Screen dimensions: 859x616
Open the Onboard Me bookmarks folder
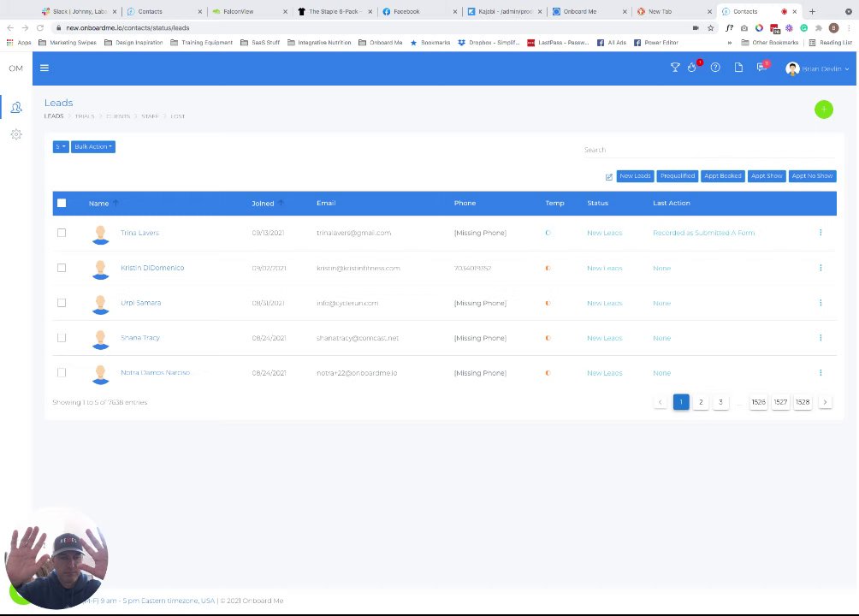(381, 43)
